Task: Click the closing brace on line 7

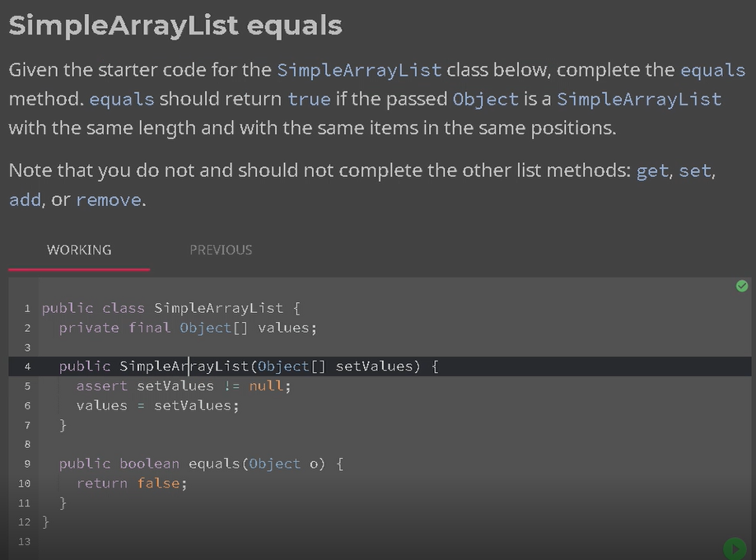Action: pos(63,425)
